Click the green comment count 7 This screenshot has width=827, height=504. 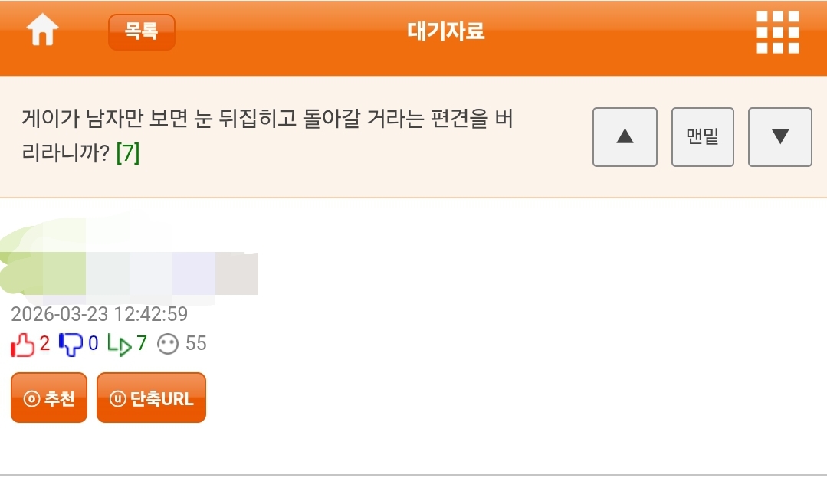point(141,344)
